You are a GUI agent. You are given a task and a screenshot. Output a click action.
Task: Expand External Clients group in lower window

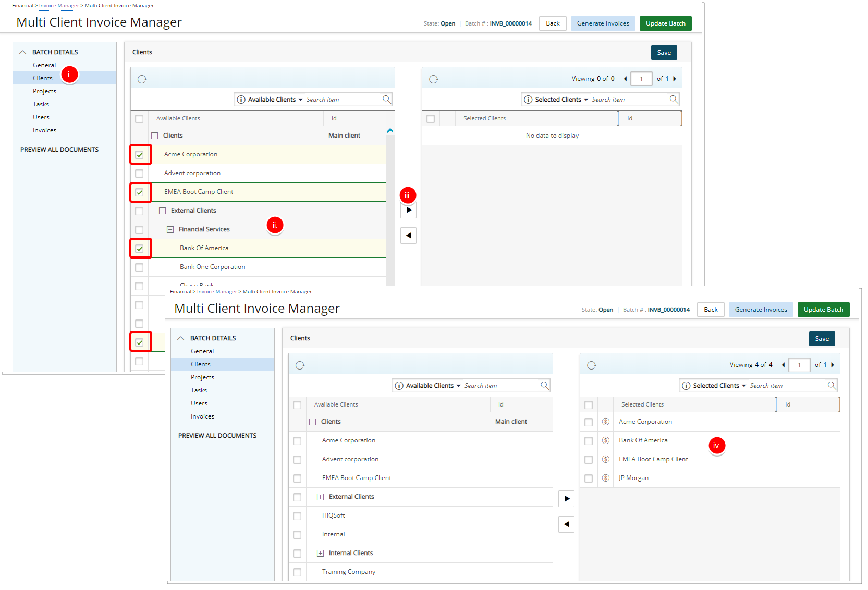point(320,497)
